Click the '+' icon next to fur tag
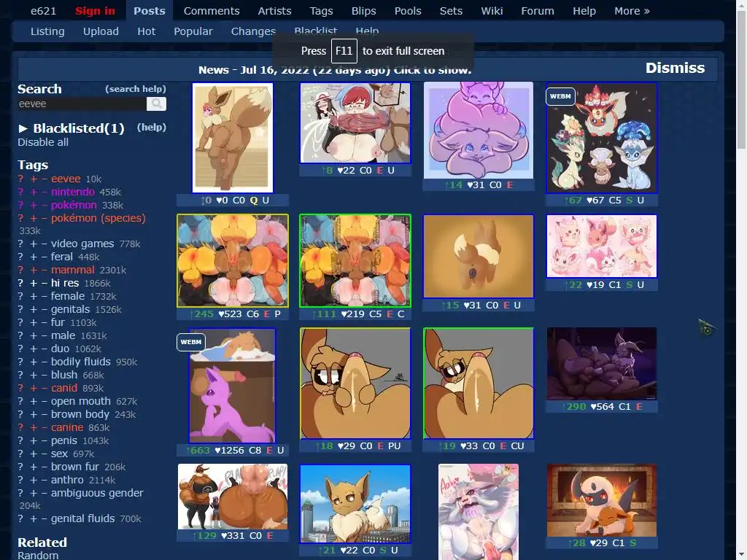 pyautogui.click(x=34, y=322)
